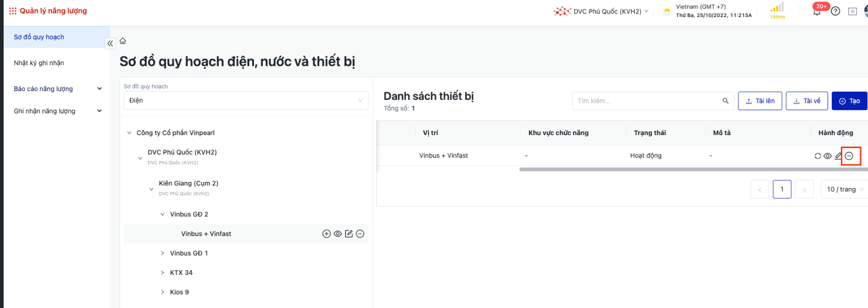
Task: Open the help question mark icon
Action: pyautogui.click(x=835, y=11)
